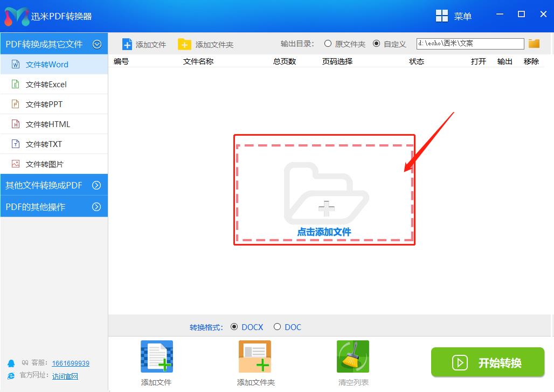Select 文件转PPT in the sidebar
Screen dimensions: 554x392
44,104
